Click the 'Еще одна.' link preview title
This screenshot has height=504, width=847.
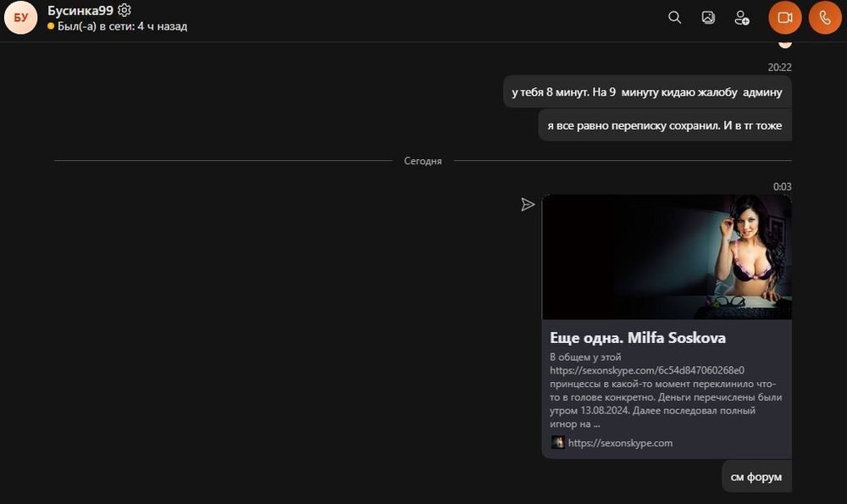coord(637,337)
